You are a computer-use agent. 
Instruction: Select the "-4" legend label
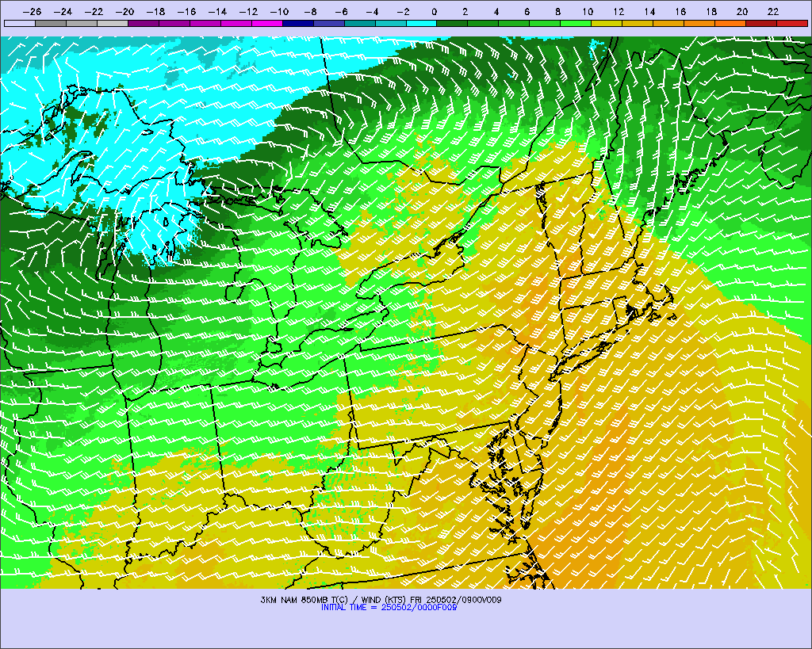tap(372, 12)
